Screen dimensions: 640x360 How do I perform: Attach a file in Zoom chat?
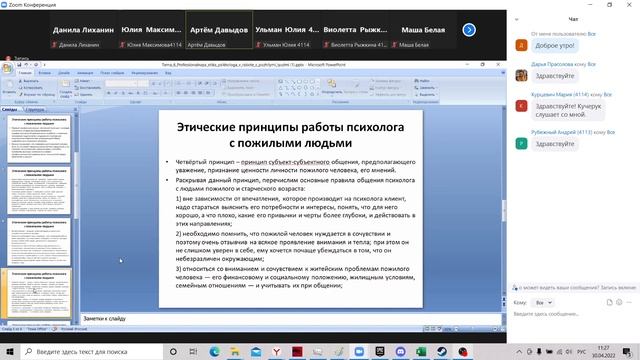[609, 302]
